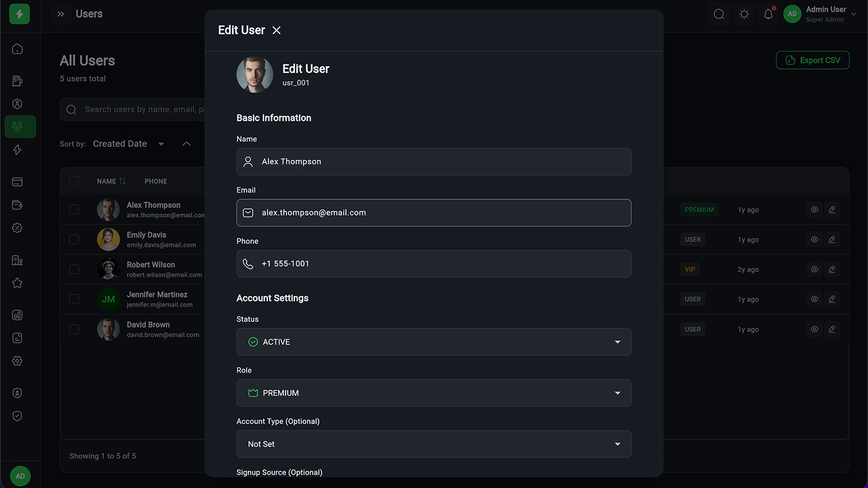
Task: Expand the sidebar with double chevron
Action: [x=61, y=14]
